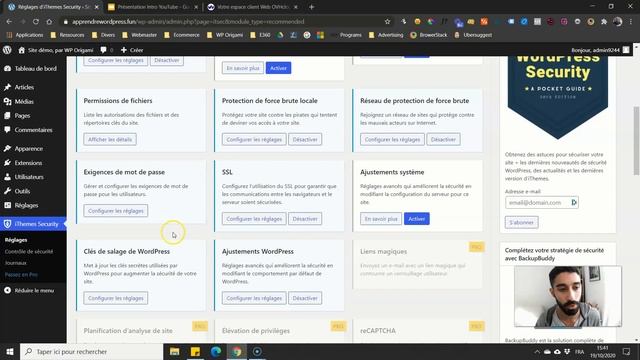Screen dimensions: 640x360
Task: Click the Windows Start button
Action: (10, 351)
